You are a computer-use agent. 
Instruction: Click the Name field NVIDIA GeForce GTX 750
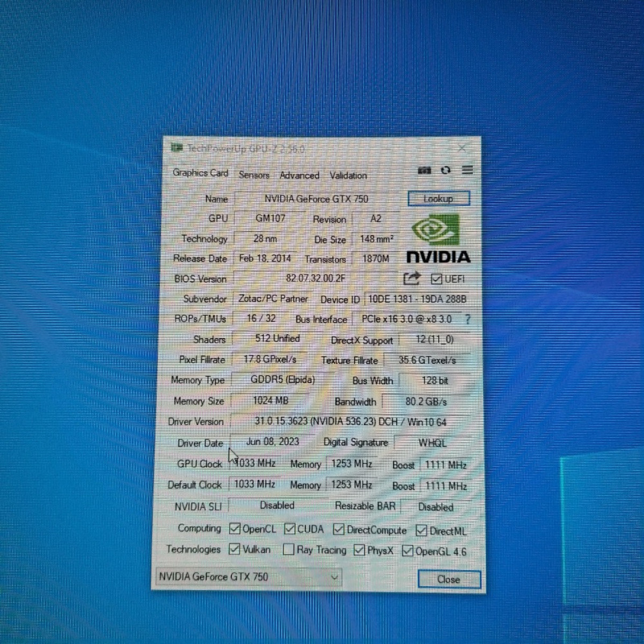(316, 199)
